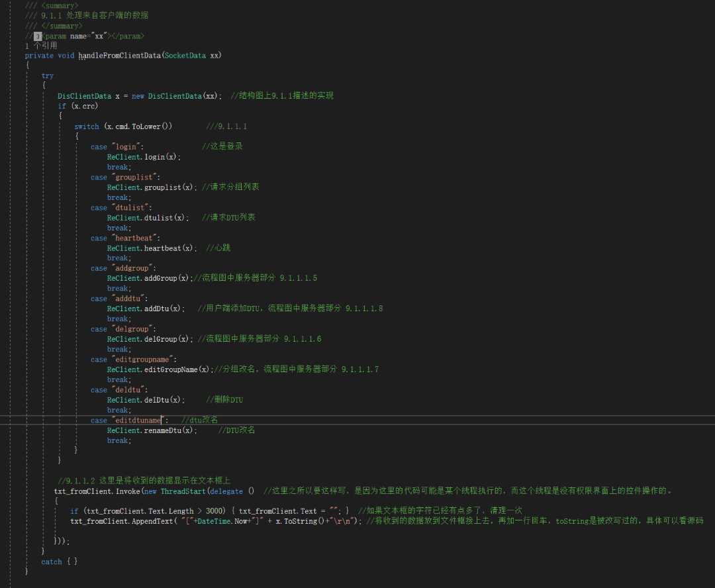Click the comment ending 9.1.1.1.6
Image resolution: width=715 pixels, height=588 pixels.
(x=260, y=339)
